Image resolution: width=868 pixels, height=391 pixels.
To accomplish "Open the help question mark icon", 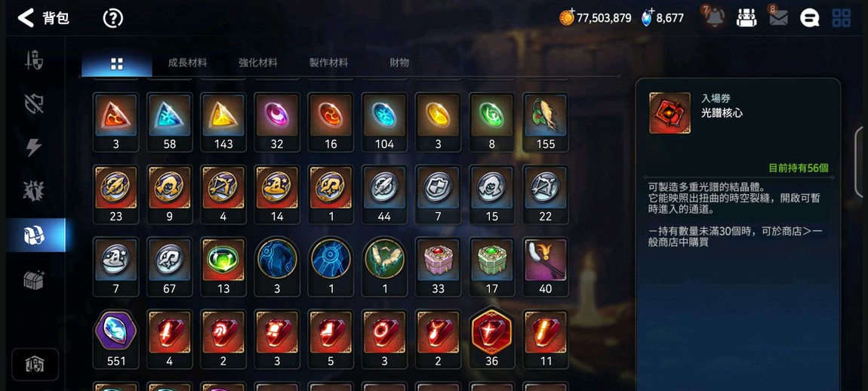I will [113, 18].
